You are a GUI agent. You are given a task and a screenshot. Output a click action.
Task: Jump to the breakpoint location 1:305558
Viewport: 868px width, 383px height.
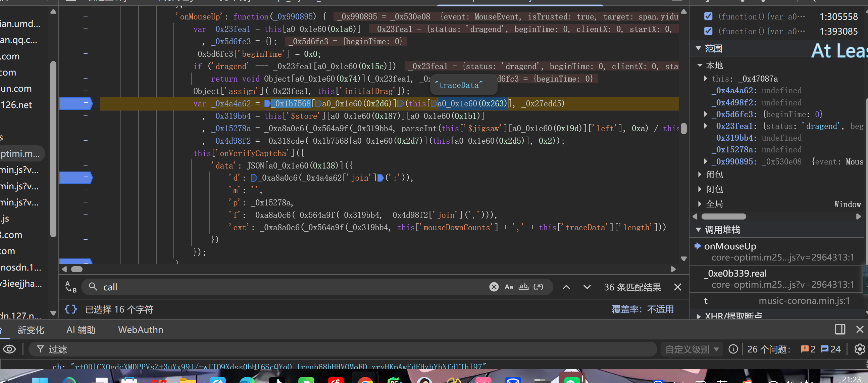(x=838, y=16)
